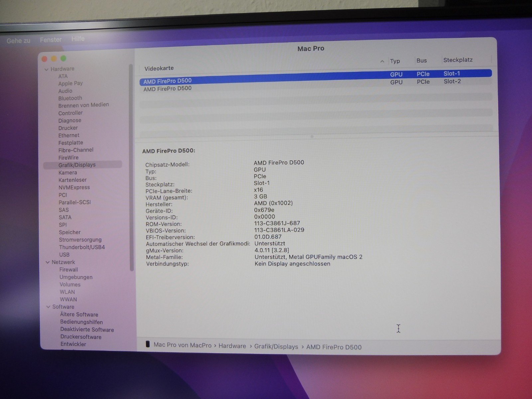Click the ROM-Version value 113-C3861J-687
The image size is (532, 399).
point(277,223)
